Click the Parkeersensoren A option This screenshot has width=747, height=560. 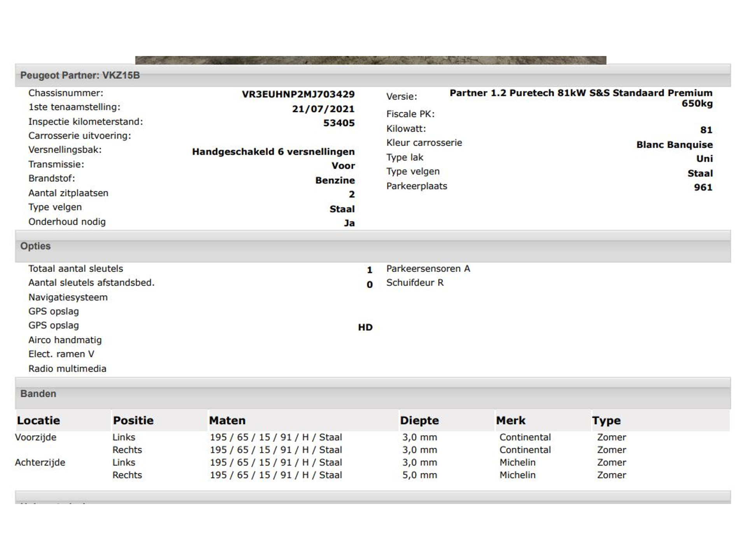(428, 269)
